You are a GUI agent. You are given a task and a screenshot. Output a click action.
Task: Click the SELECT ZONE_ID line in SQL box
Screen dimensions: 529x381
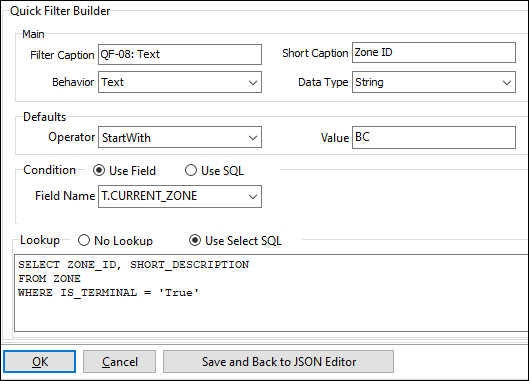pos(134,265)
